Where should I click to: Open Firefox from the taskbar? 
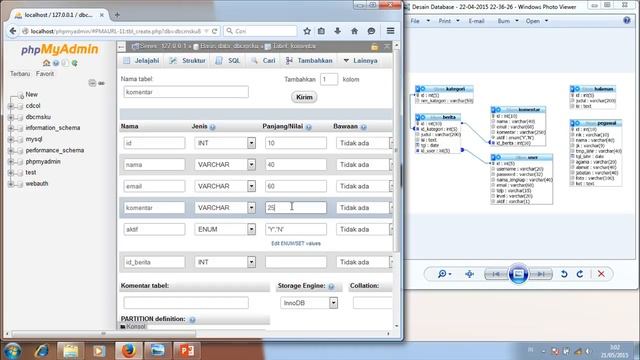[128, 351]
